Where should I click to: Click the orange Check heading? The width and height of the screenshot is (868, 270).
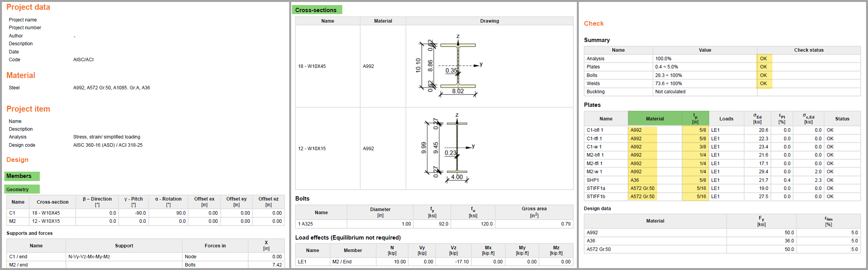(594, 24)
